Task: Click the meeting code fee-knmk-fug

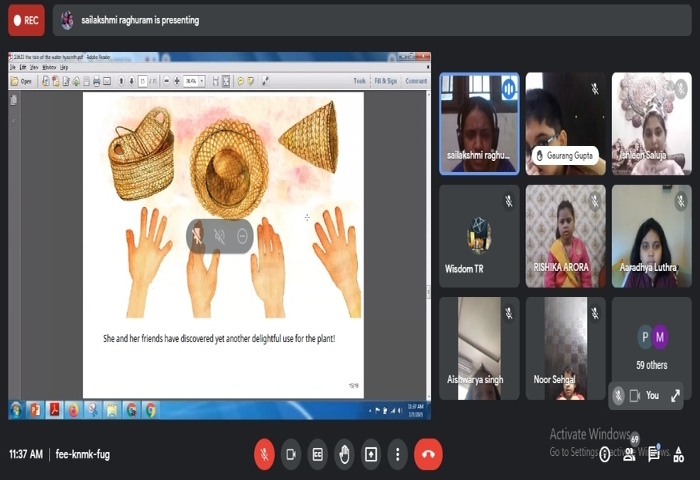Action: point(83,455)
